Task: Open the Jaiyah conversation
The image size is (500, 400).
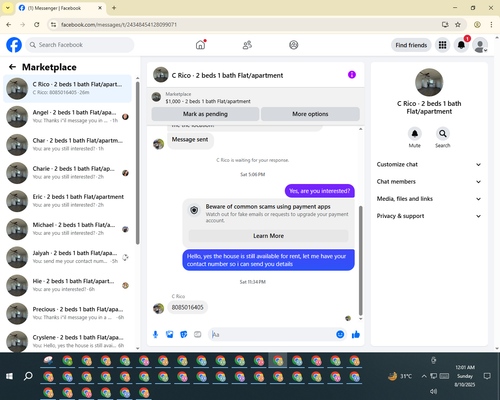Action: (x=67, y=257)
